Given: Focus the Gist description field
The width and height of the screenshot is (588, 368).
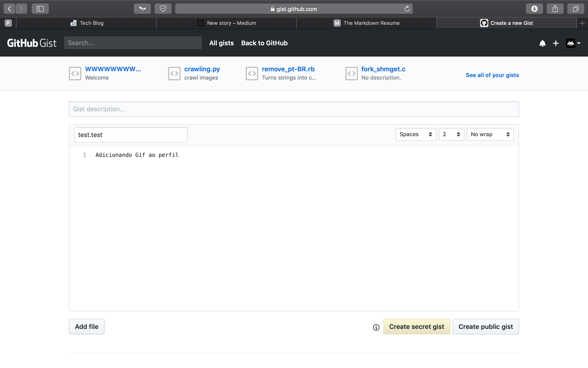Looking at the screenshot, I should pyautogui.click(x=294, y=109).
